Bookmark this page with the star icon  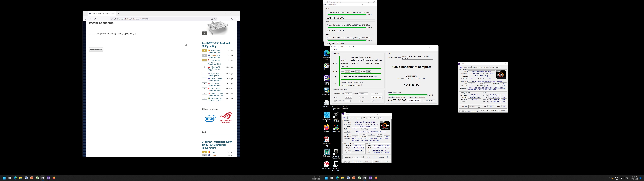[215, 19]
